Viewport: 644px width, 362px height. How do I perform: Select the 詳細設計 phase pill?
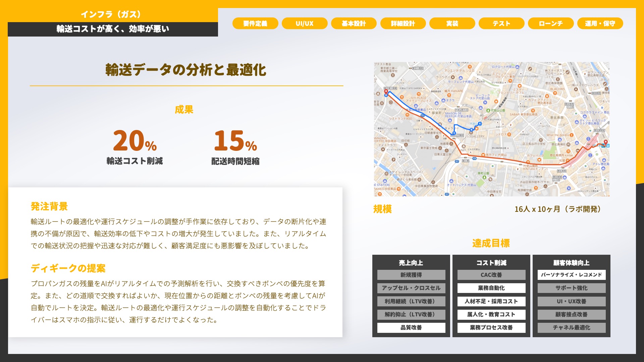click(403, 23)
